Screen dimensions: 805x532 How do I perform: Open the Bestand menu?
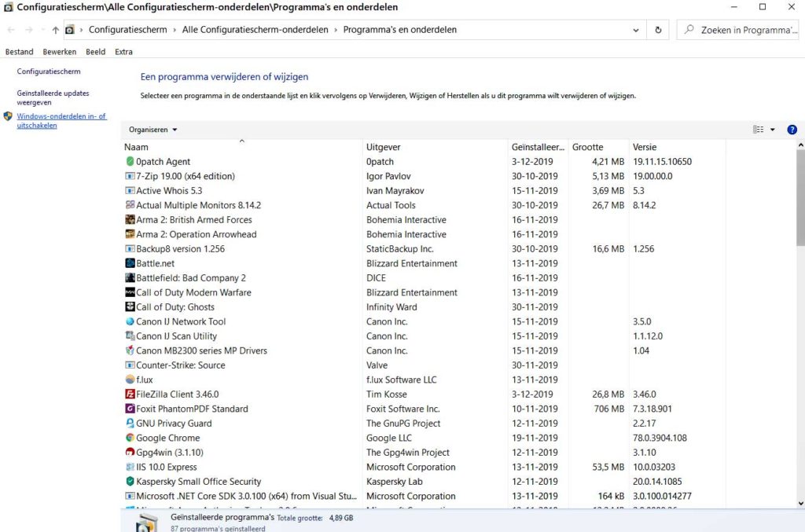[19, 52]
